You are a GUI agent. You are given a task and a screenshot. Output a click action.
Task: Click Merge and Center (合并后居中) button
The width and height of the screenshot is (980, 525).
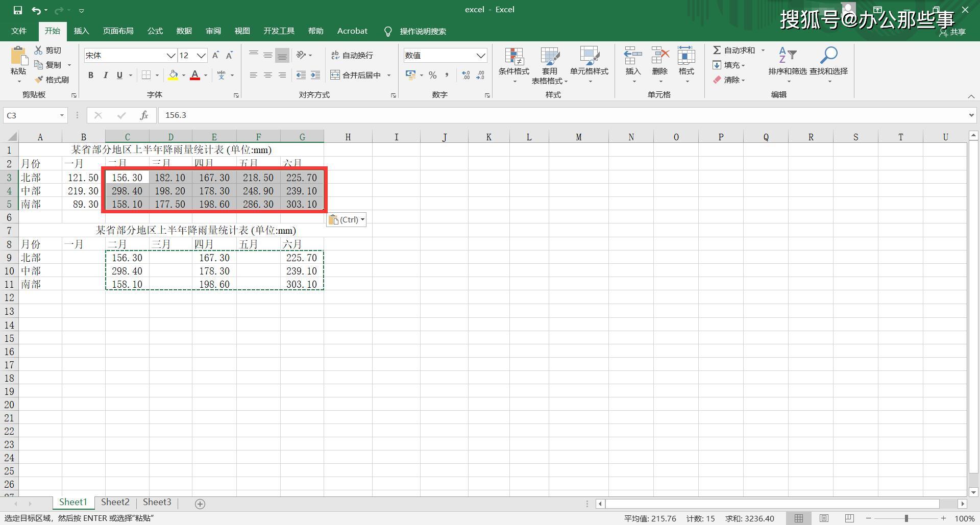click(356, 75)
